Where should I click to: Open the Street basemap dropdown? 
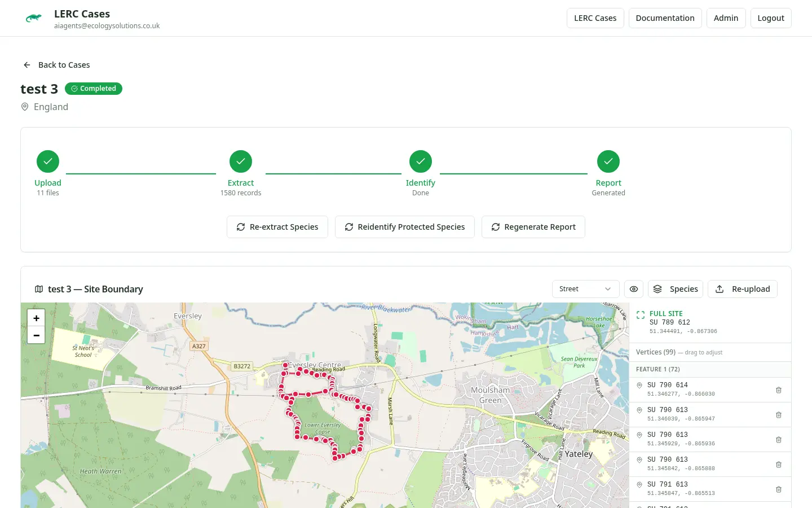585,289
